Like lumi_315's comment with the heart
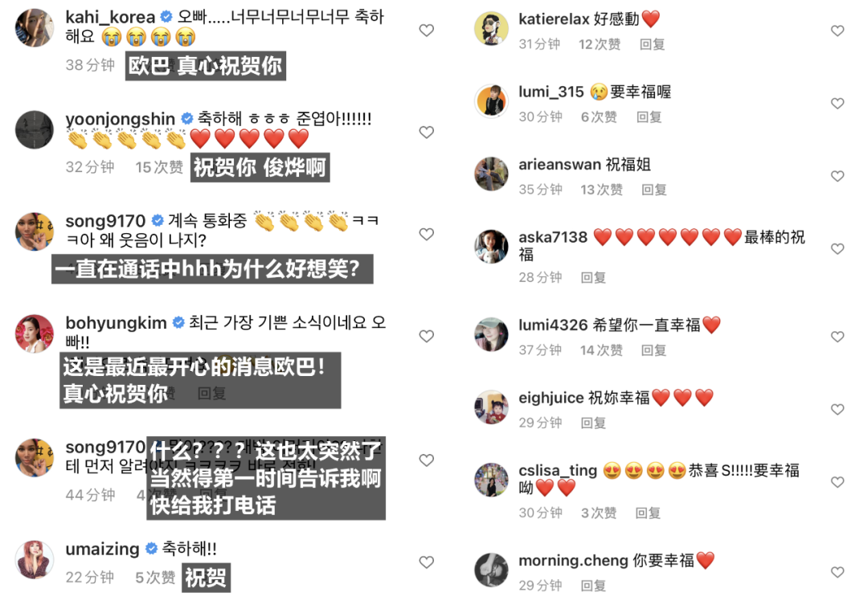Image resolution: width=868 pixels, height=601 pixels. 837,104
